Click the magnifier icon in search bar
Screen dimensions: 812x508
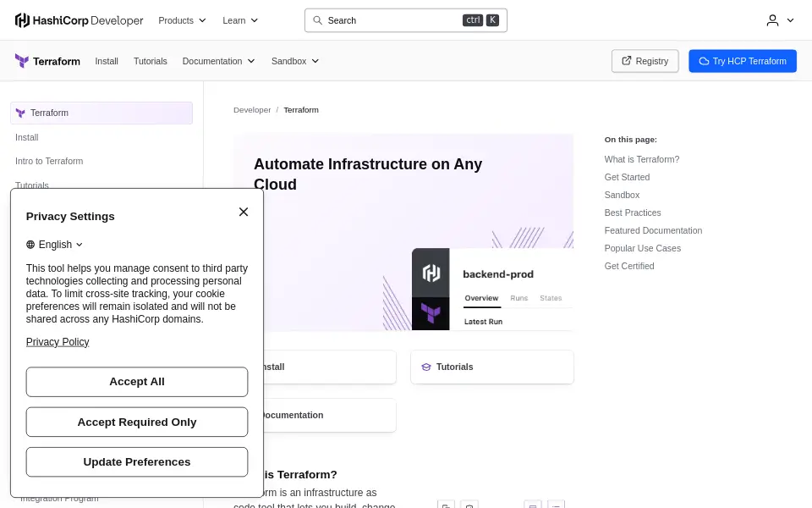pyautogui.click(x=317, y=20)
